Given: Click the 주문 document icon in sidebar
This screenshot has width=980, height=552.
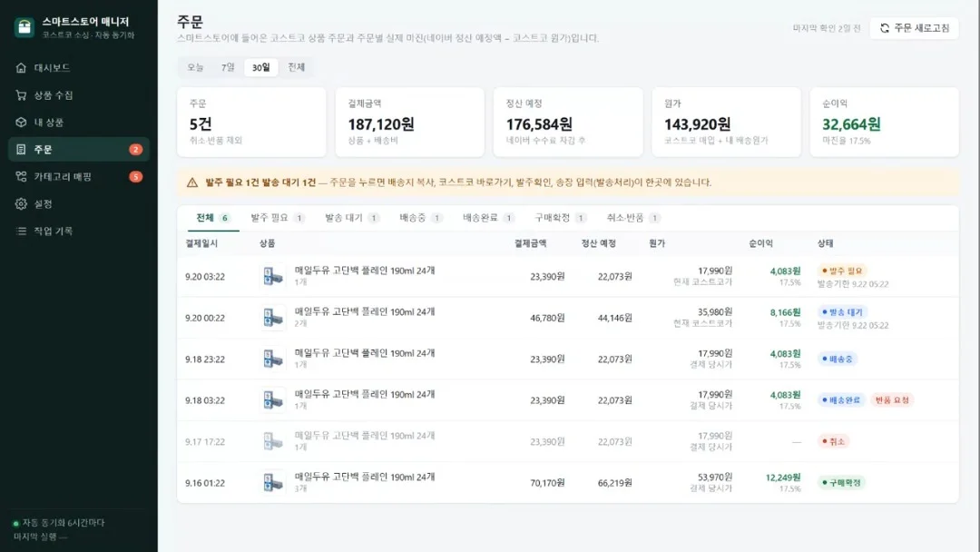Looking at the screenshot, I should [x=21, y=150].
